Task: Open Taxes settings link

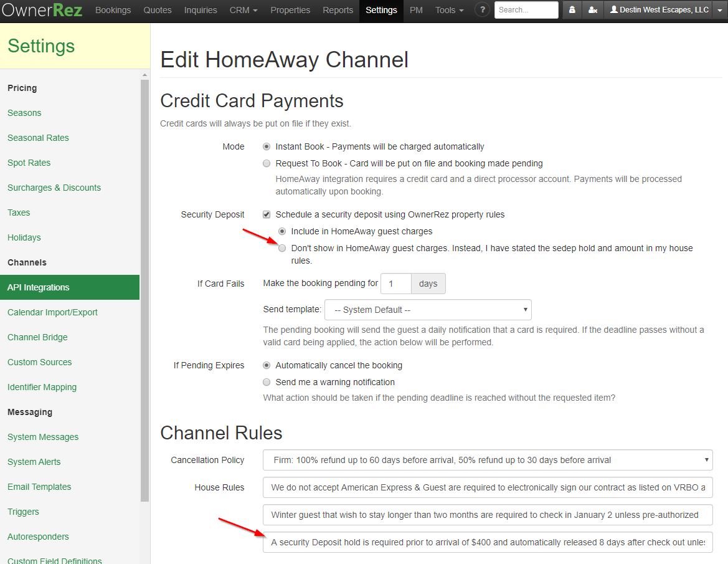Action: point(19,213)
